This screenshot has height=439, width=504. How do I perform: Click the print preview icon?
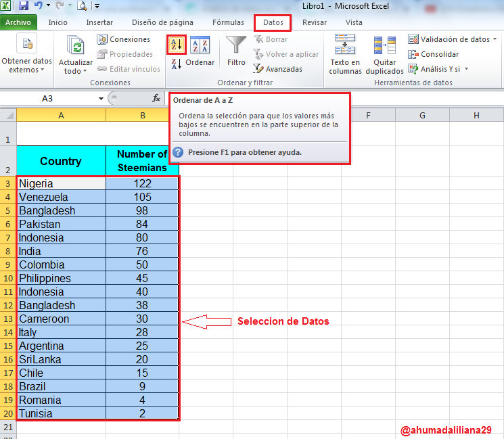[82, 5]
